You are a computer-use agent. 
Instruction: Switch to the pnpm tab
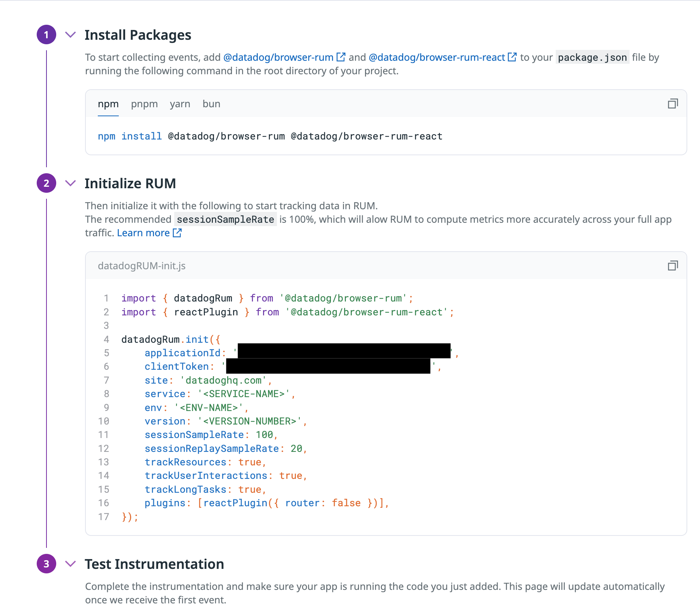tap(144, 104)
